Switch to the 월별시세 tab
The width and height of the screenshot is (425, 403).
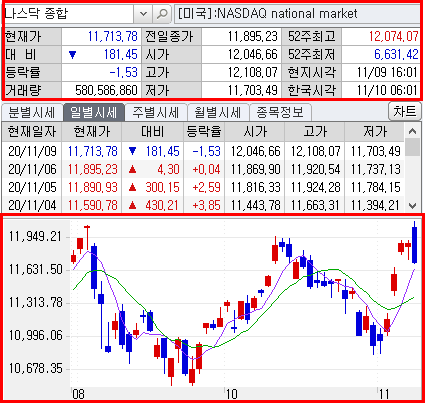tap(218, 113)
